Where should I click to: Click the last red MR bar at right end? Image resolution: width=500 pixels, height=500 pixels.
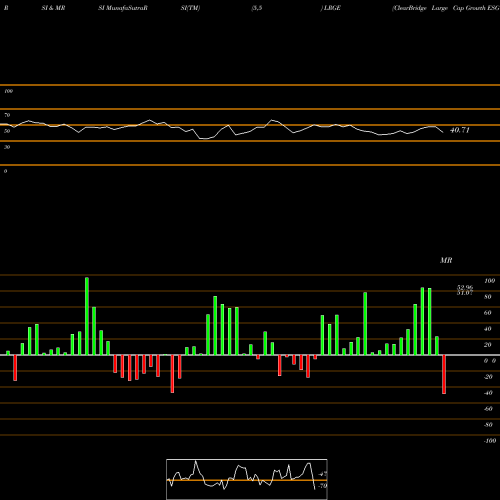pyautogui.click(x=444, y=374)
